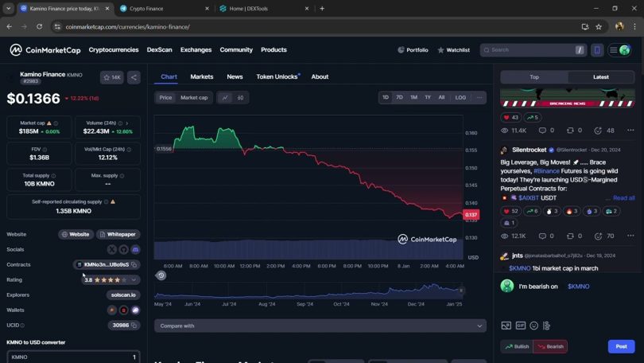Switch chart to Market cap view

click(x=194, y=97)
